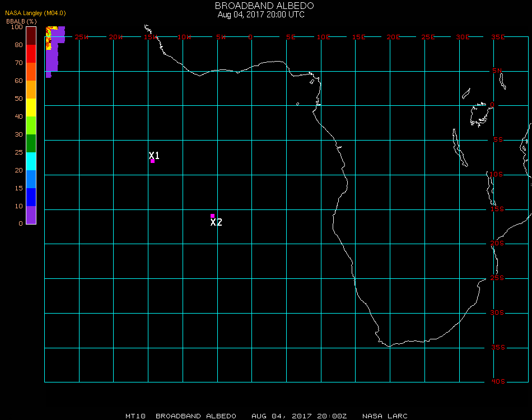Viewport: 532px width, 420px height.
Task: Click the magenta X2 marker point
Action: coord(212,216)
